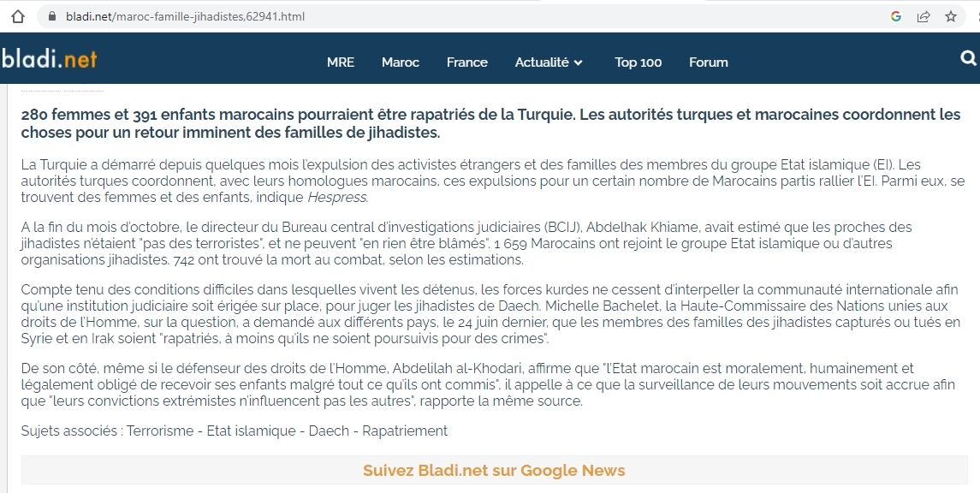Bookmark this page with the star icon
Image resolution: width=980 pixels, height=493 pixels.
click(951, 16)
